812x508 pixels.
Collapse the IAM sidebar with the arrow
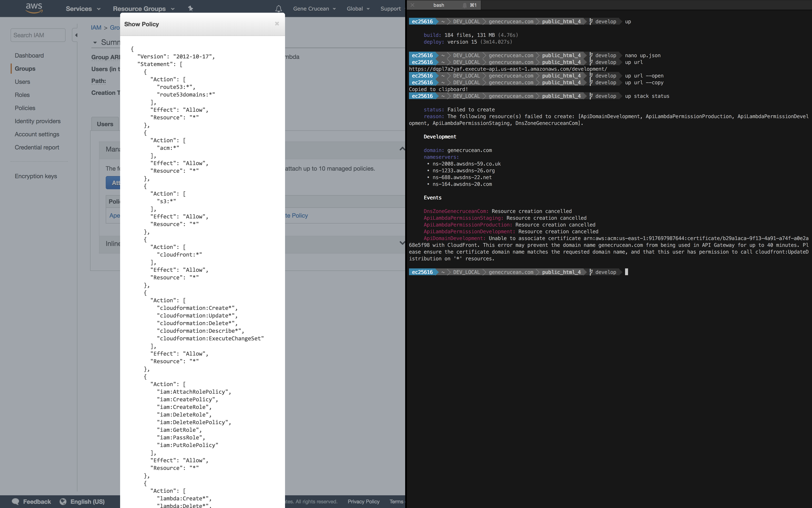tap(76, 35)
